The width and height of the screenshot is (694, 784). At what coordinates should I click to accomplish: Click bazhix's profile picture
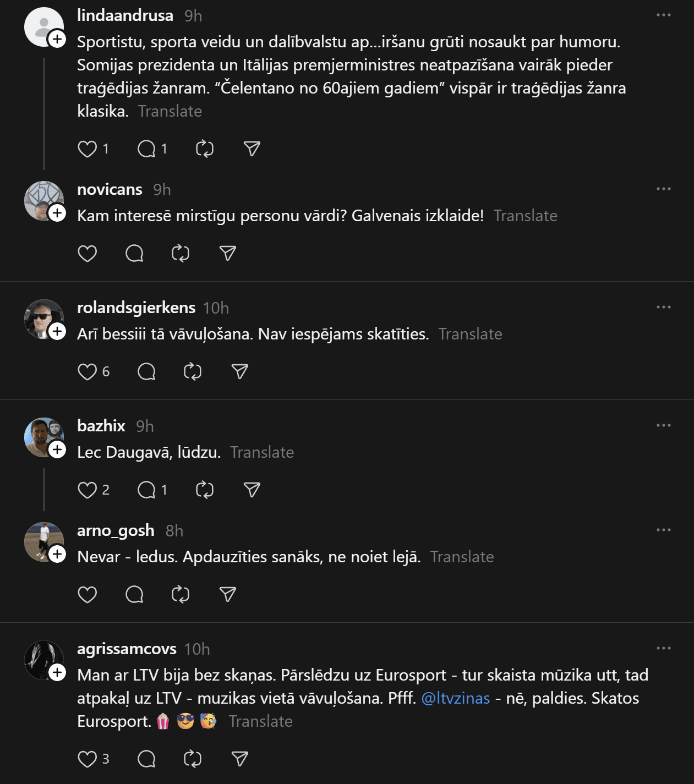tap(43, 437)
